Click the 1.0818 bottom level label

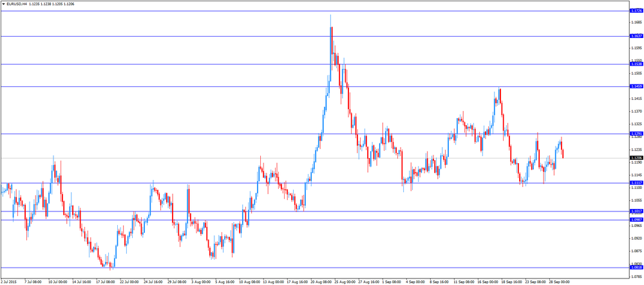pyautogui.click(x=636, y=268)
